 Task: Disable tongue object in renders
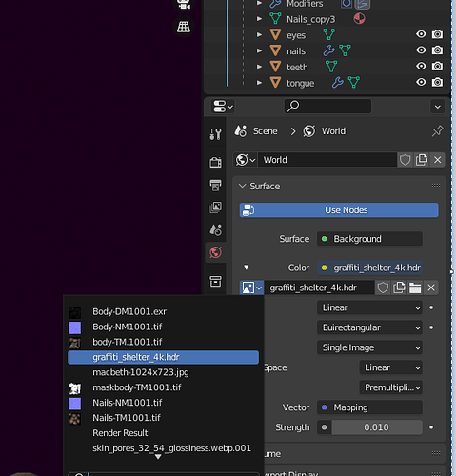point(437,82)
